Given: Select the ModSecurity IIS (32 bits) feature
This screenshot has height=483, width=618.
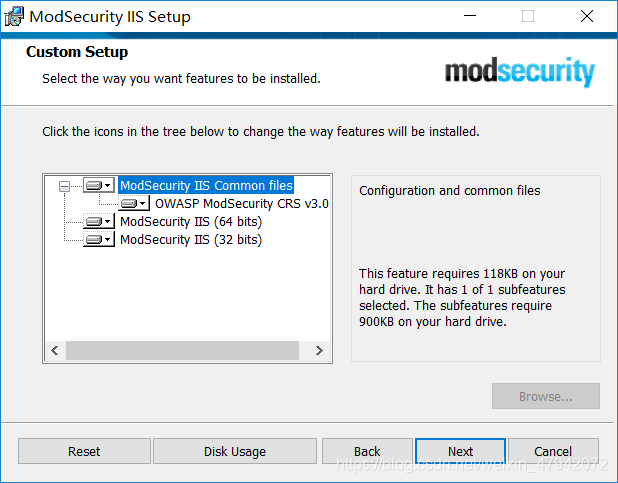Looking at the screenshot, I should point(190,239).
